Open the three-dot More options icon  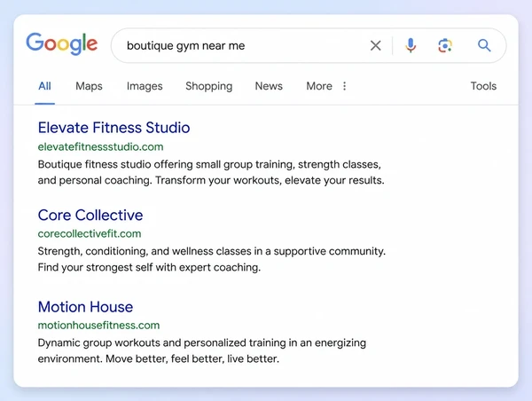[344, 86]
